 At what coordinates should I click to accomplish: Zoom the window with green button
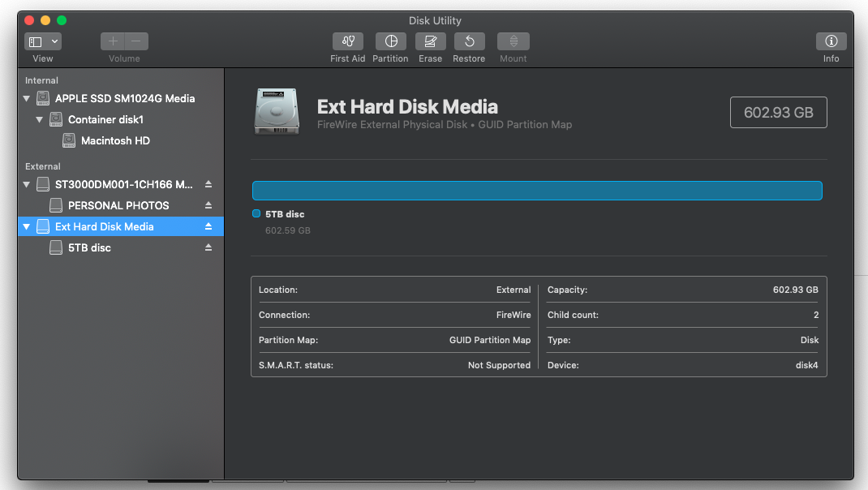pyautogui.click(x=62, y=20)
